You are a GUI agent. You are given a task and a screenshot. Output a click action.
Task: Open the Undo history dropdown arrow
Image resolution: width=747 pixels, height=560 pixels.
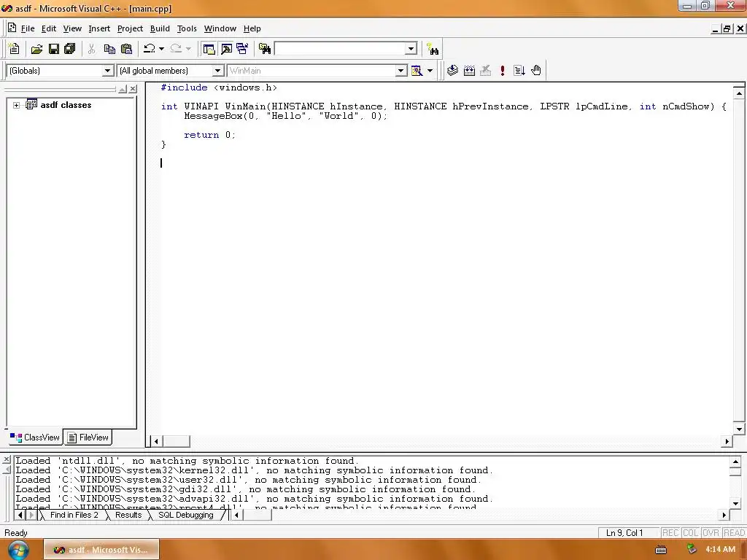point(161,49)
